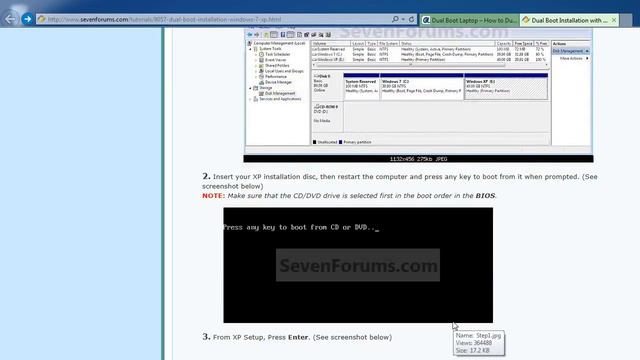The width and height of the screenshot is (640, 360).
Task: Go back with the browser Back arrow
Action: pyautogui.click(x=10, y=19)
